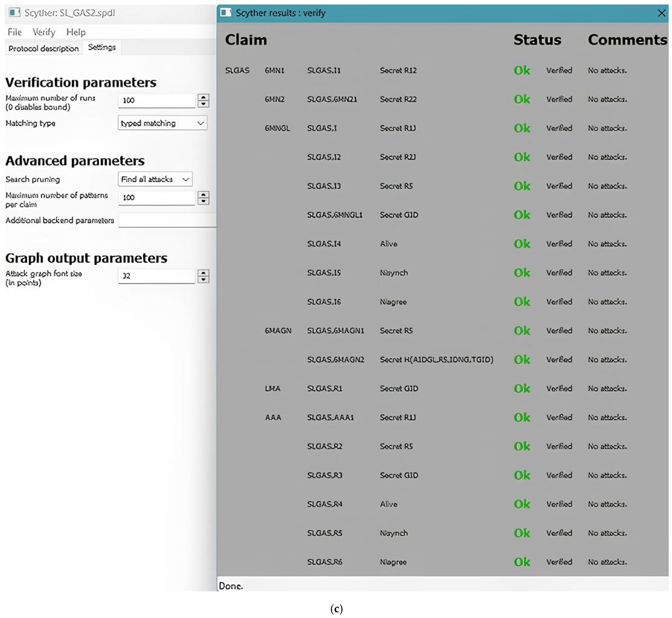Decrease maximum number of runs spinner down
Viewport: 672px width, 618px height.
(x=203, y=104)
